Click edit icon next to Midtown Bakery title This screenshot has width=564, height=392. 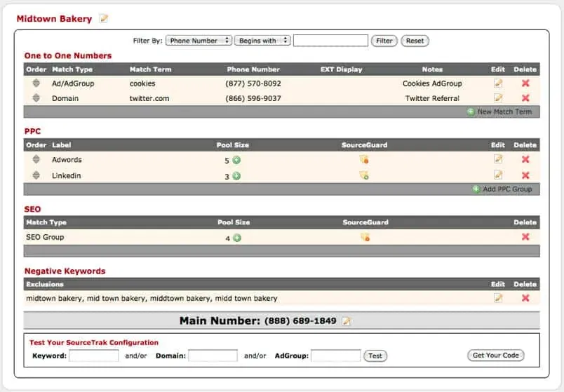tap(104, 19)
